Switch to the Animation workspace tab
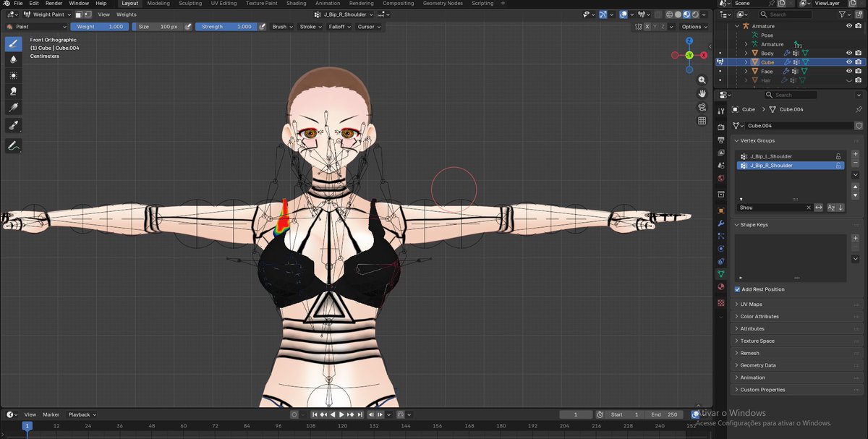The height and width of the screenshot is (439, 868). point(328,4)
